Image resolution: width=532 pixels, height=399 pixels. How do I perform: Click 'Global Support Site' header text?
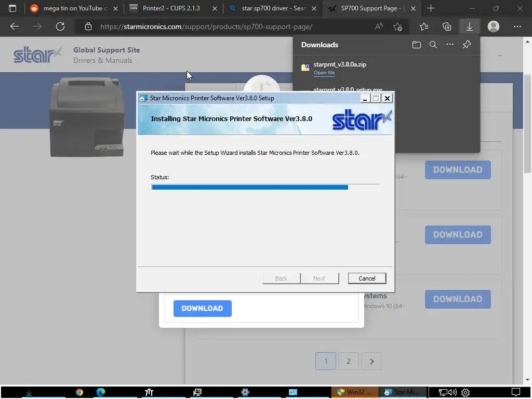point(107,50)
